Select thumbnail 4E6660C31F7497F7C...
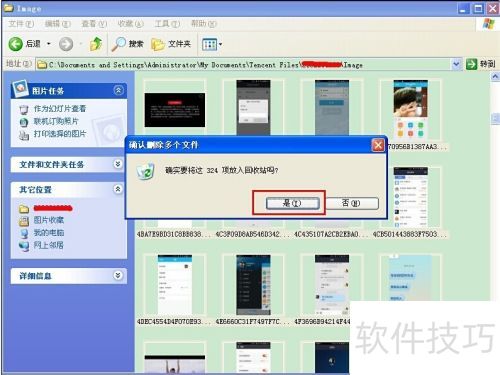 coord(253,285)
